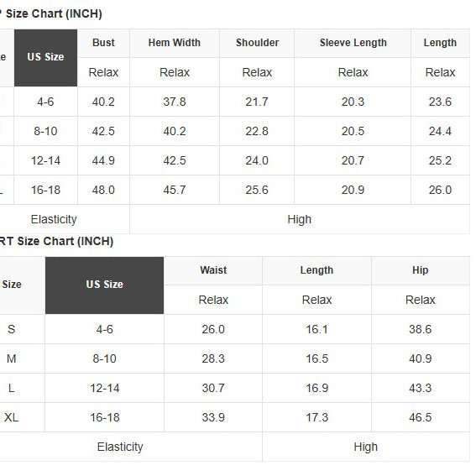476x476 pixels.
Task: Click the 48.0 bust measurement cell
Action: 103,190
